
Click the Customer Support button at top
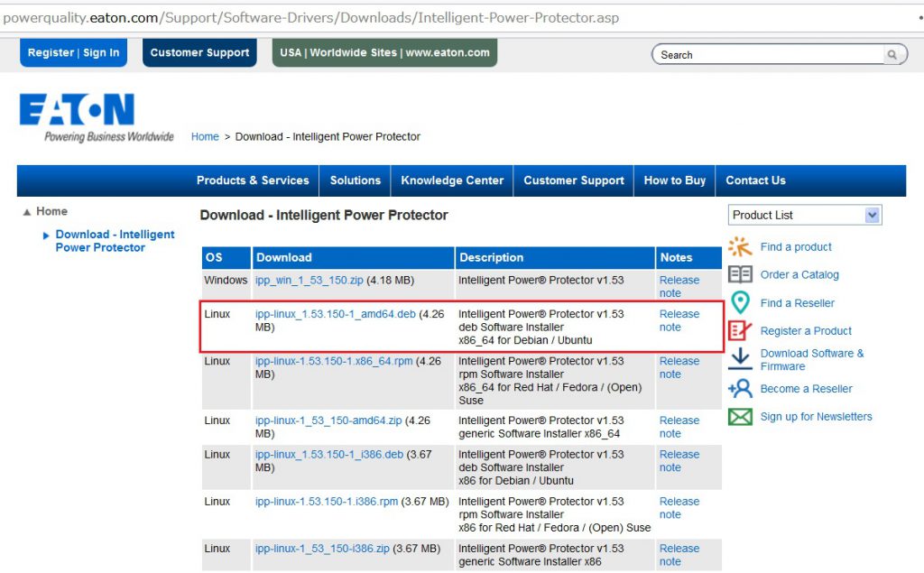[199, 52]
